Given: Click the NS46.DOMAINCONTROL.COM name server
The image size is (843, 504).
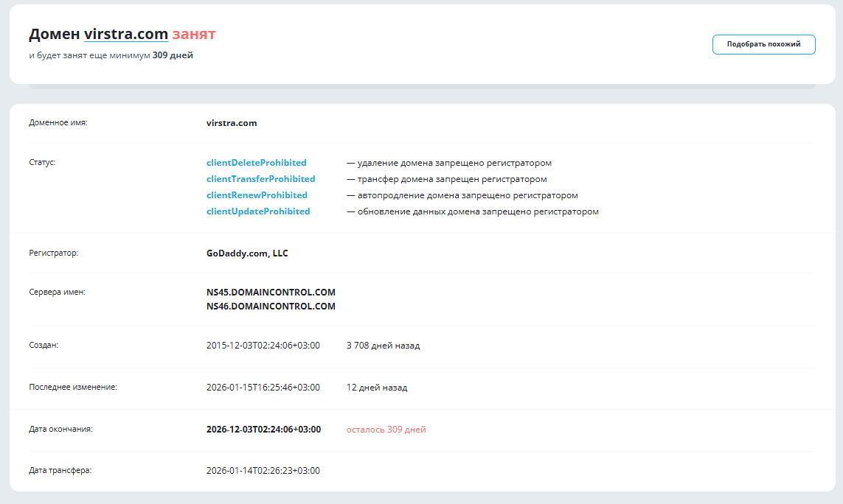Looking at the screenshot, I should [x=271, y=307].
